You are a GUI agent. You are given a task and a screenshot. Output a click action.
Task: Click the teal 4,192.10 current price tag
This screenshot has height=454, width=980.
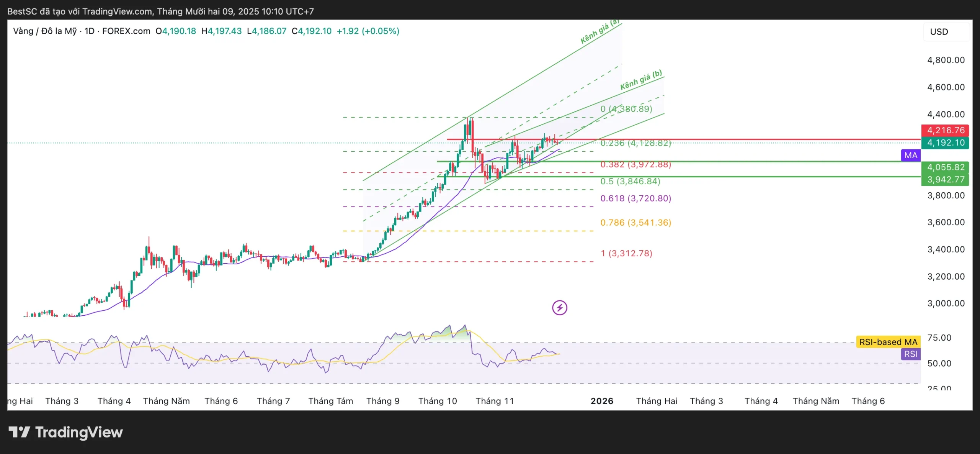coord(945,143)
